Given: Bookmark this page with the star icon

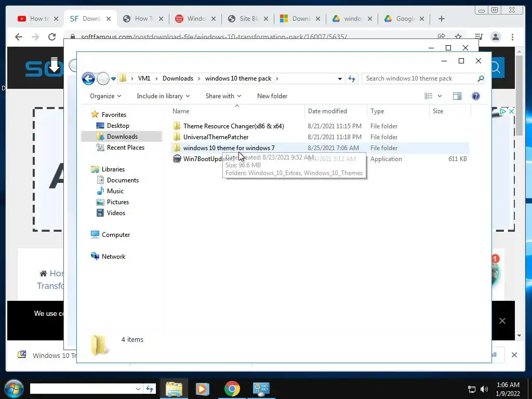Looking at the screenshot, I should 458,36.
